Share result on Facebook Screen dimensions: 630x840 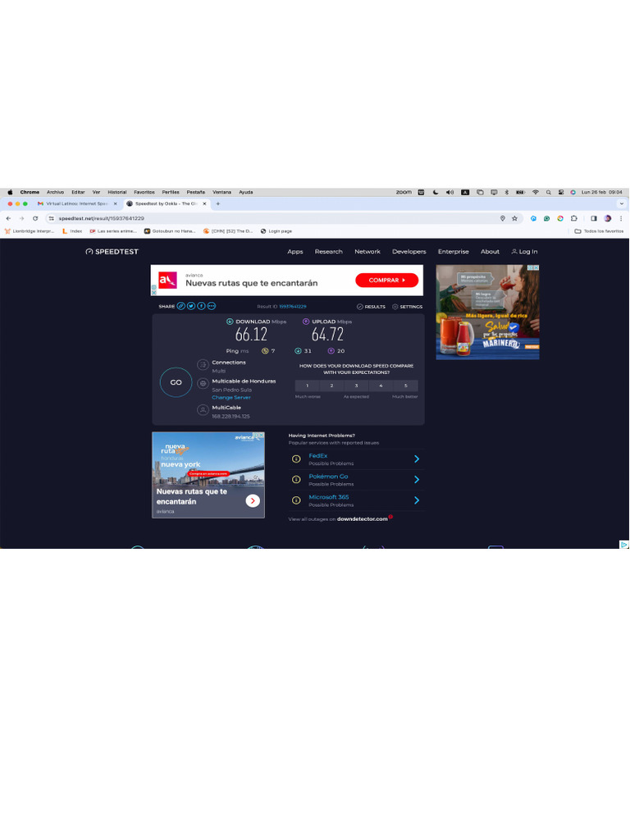(201, 306)
